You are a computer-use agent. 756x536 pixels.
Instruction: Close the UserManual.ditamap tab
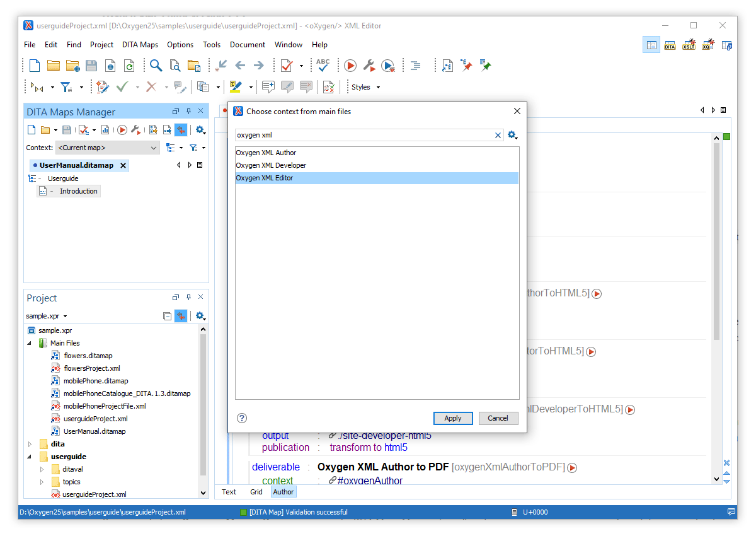(123, 165)
